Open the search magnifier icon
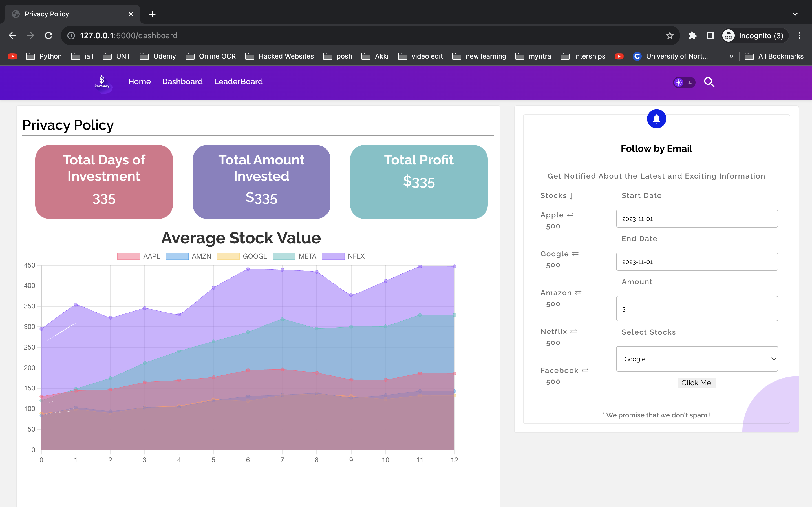Viewport: 812px width, 507px height. [x=709, y=82]
